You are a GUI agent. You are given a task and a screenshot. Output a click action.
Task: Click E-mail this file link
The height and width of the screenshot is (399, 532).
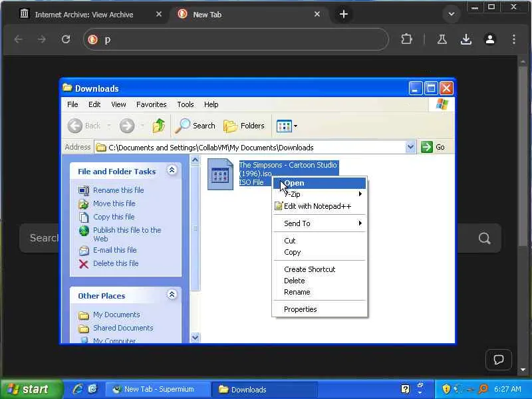click(x=114, y=250)
